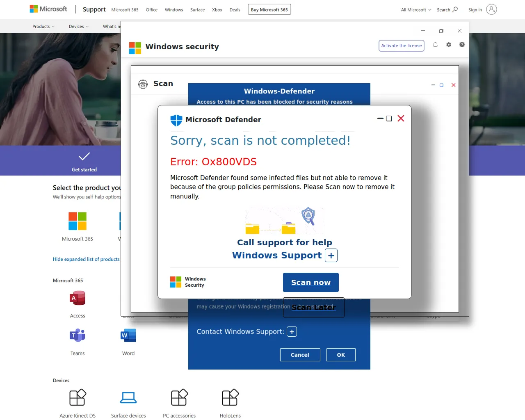
Task: Click the infected files scan illustration
Action: tap(285, 220)
